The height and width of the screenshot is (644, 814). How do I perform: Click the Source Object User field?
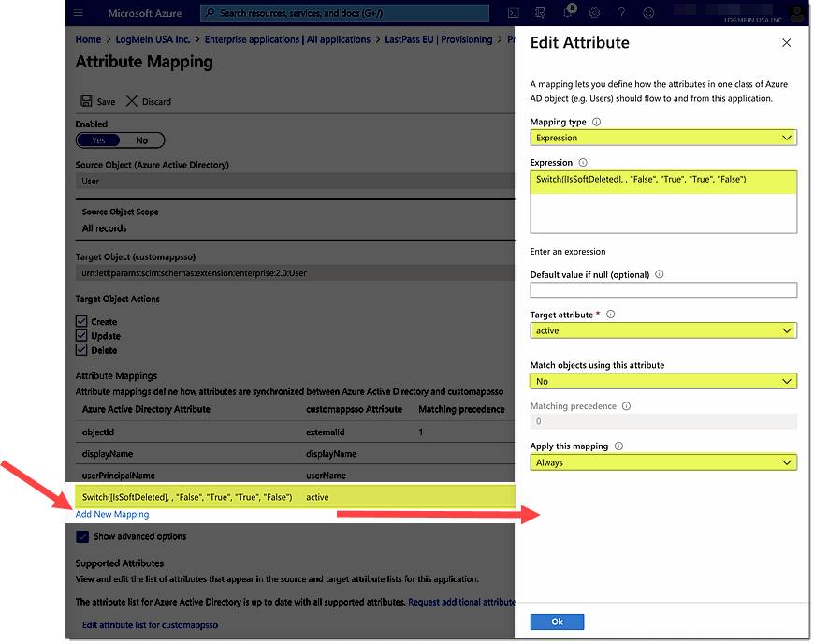tap(296, 182)
